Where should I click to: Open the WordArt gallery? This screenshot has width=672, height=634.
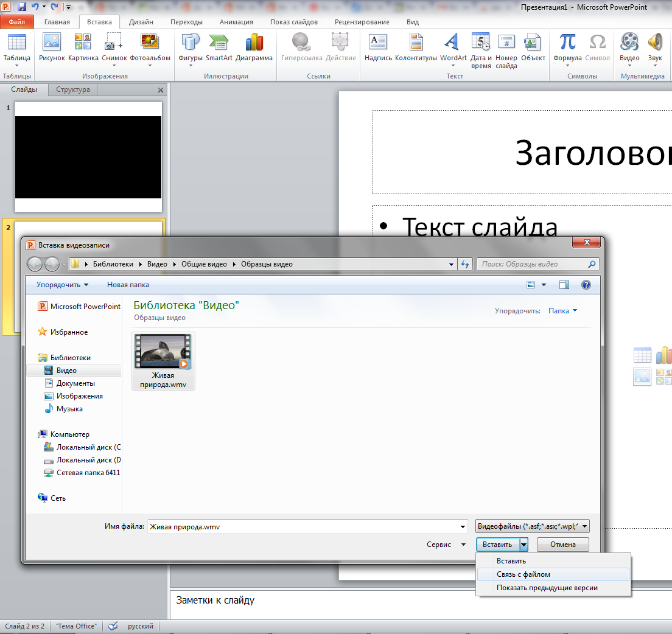[453, 49]
